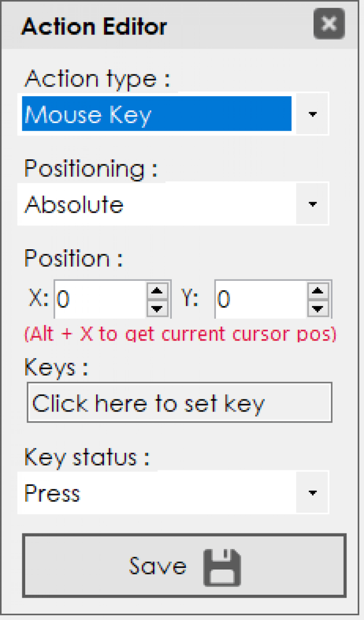Click the red Alt + X hint text
Screen dimensions: 364x620
pyautogui.click(x=180, y=334)
